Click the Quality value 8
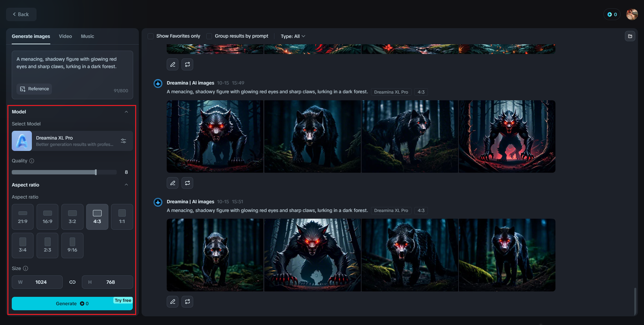This screenshot has height=325, width=644. (x=126, y=172)
